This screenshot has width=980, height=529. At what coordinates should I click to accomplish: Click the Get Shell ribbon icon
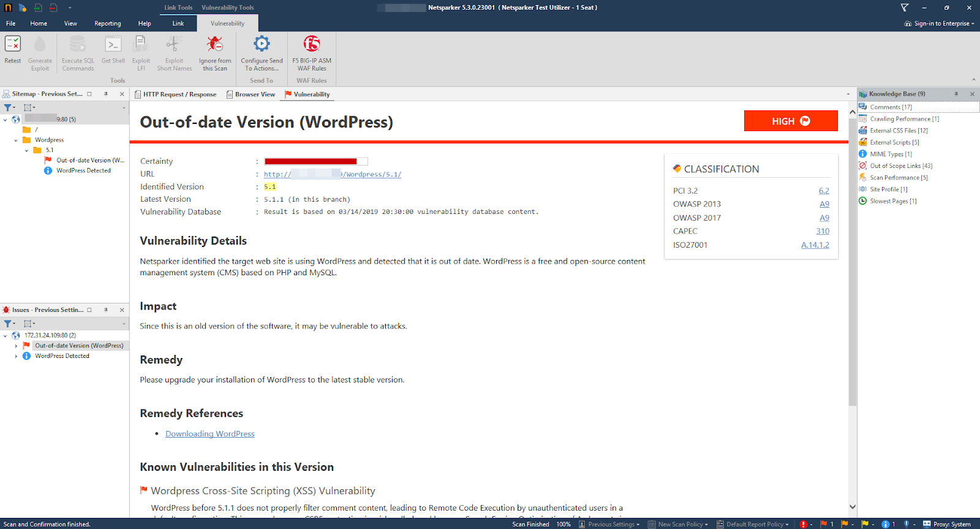click(113, 44)
